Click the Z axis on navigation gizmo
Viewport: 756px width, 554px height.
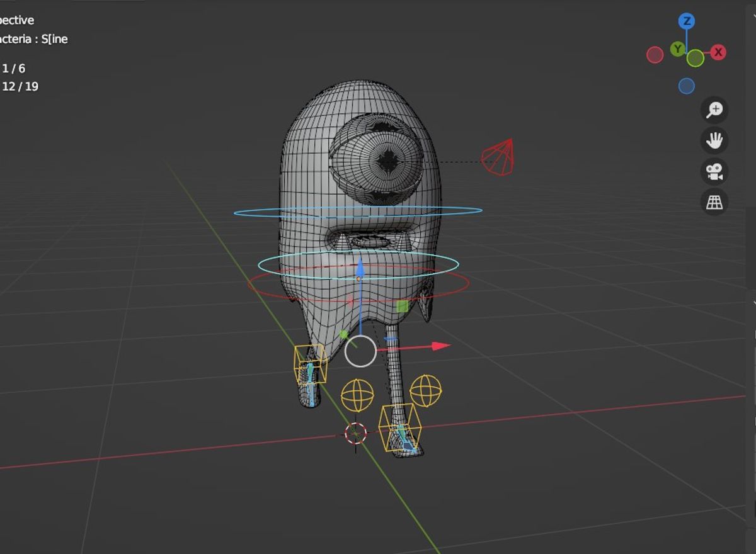tap(687, 21)
